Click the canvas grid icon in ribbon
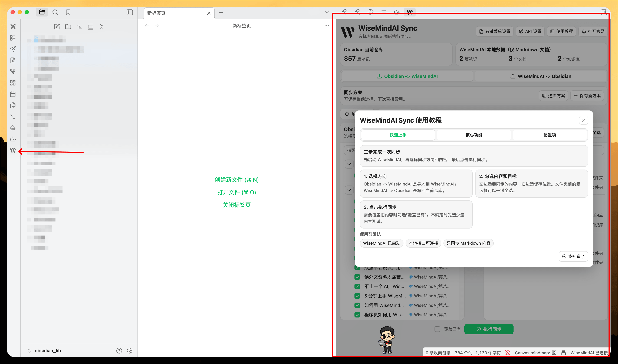 [13, 83]
